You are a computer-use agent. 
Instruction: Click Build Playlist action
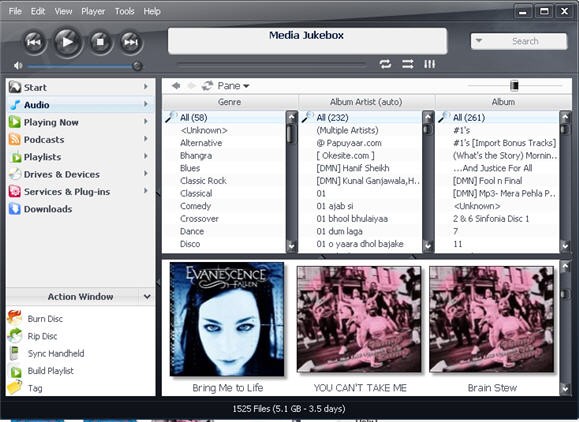pos(51,371)
